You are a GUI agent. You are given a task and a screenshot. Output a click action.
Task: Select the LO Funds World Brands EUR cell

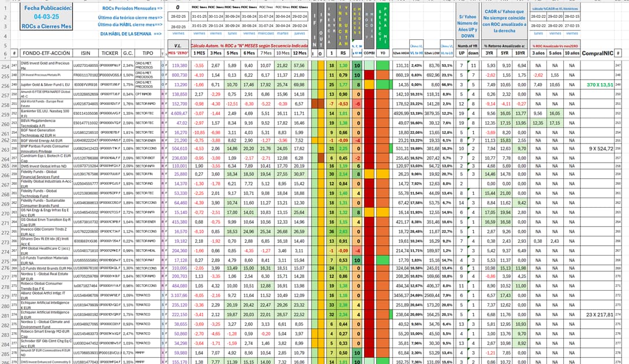coord(46,268)
